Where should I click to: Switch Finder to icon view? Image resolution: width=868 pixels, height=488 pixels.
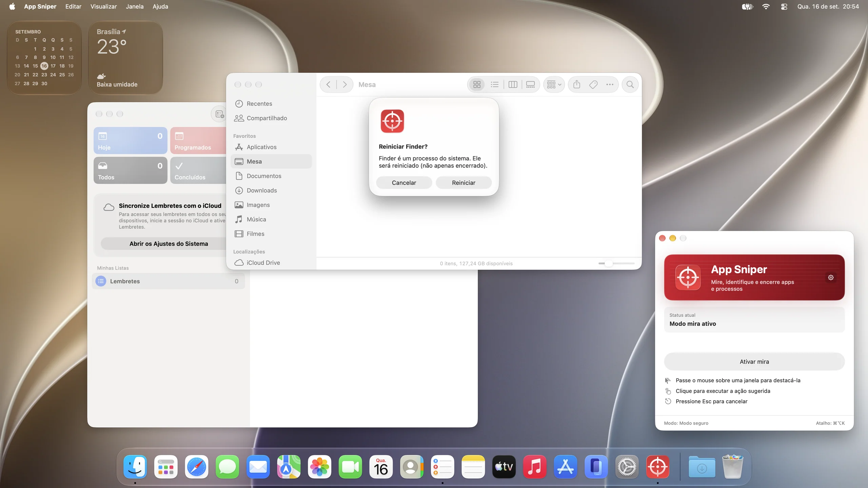(477, 84)
